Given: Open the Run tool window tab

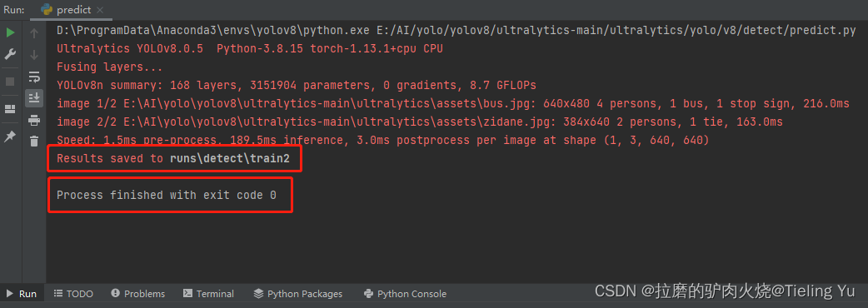Looking at the screenshot, I should (x=22, y=294).
